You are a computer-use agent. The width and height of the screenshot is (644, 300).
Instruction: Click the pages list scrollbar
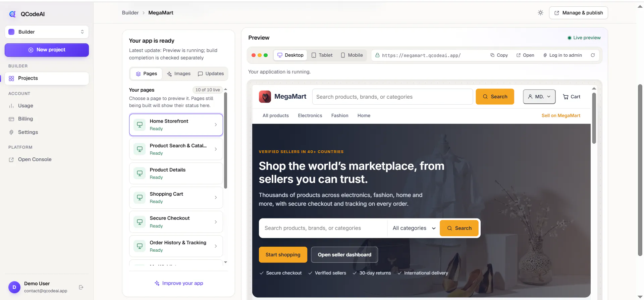point(225,140)
